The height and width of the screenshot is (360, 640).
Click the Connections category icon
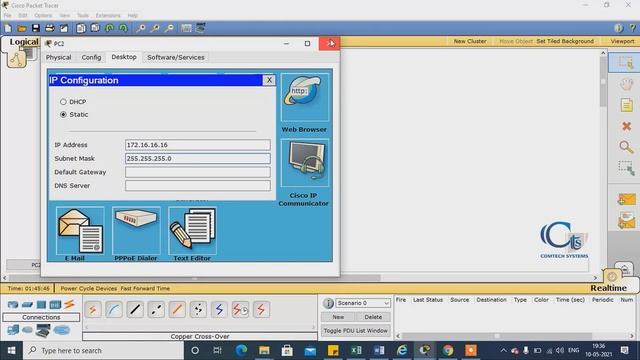coord(69,304)
